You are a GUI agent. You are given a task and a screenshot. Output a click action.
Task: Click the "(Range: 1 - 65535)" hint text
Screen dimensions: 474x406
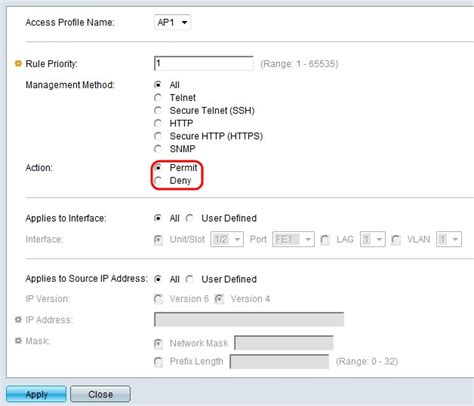click(299, 64)
